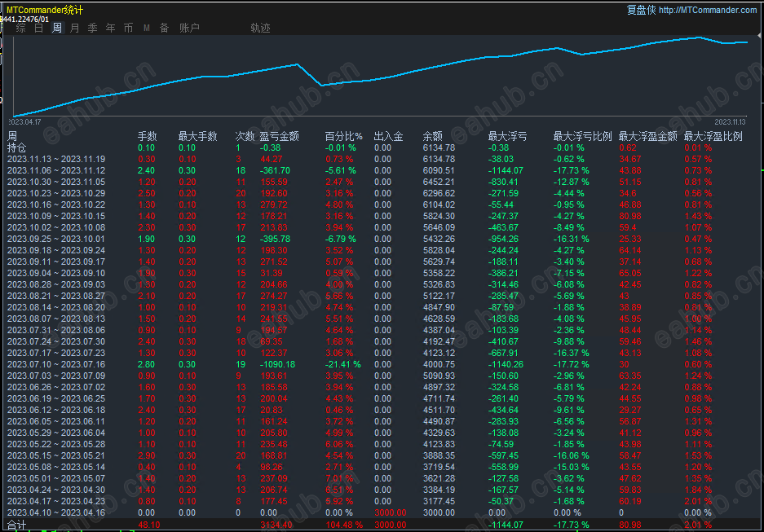Viewport: 764px width, 532px height.
Task: Click the 合计 total row
Action: 16,525
